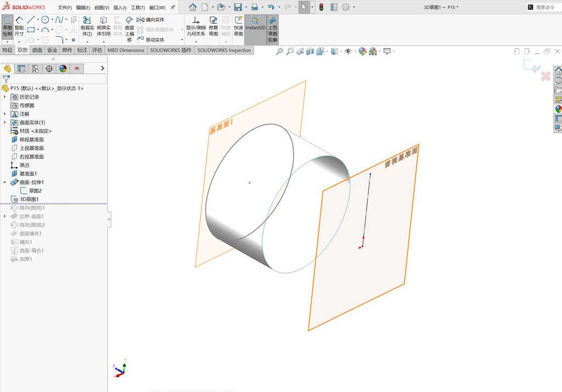Click the 草图绘制 sketch button
The width and height of the screenshot is (562, 392).
[7, 27]
